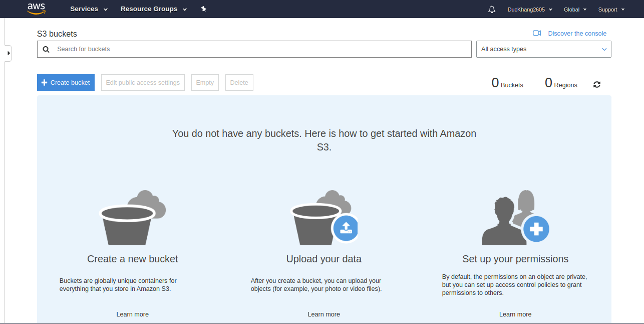644x324 pixels.
Task: Open the Support menu
Action: pos(611,10)
